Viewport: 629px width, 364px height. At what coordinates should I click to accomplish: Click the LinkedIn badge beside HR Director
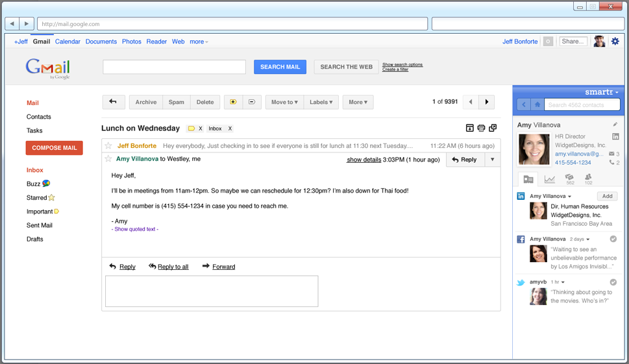coord(615,137)
